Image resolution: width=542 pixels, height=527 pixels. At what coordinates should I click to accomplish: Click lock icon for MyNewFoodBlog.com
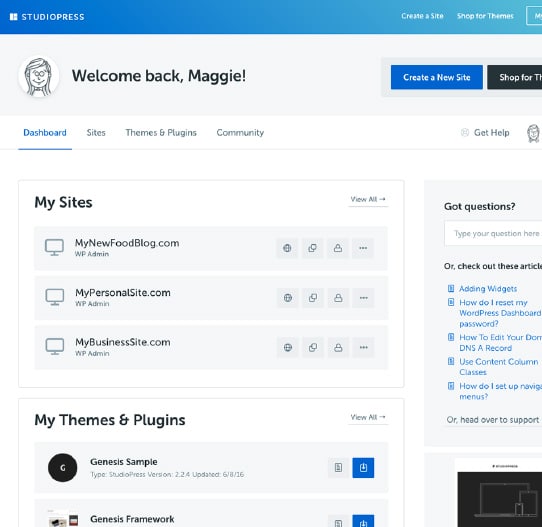pyautogui.click(x=338, y=248)
